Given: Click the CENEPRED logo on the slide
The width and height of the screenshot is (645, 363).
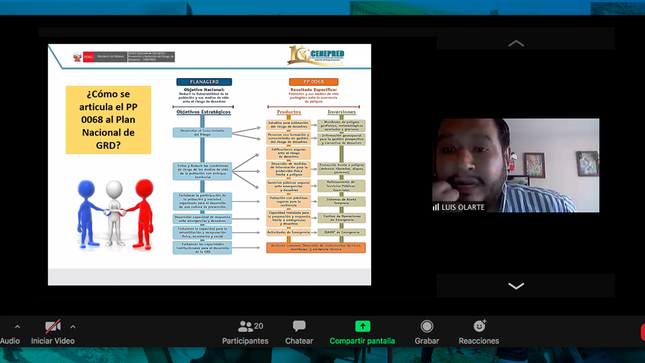Looking at the screenshot, I should pos(316,56).
